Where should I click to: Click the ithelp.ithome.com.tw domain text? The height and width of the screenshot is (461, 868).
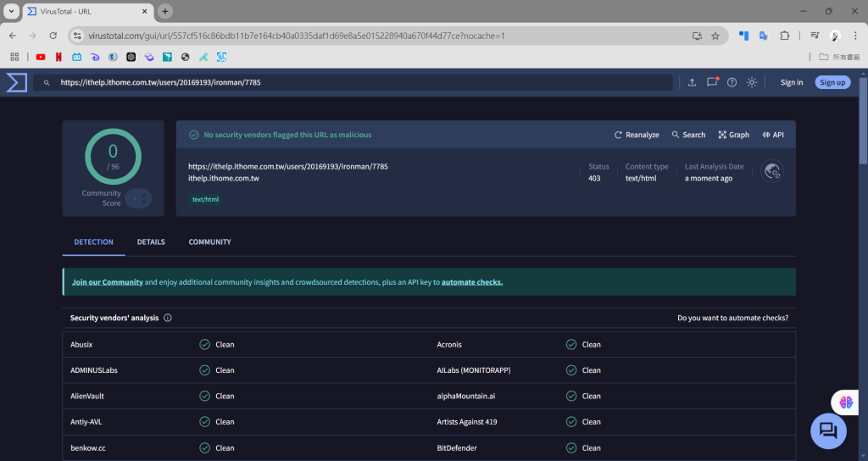point(224,178)
